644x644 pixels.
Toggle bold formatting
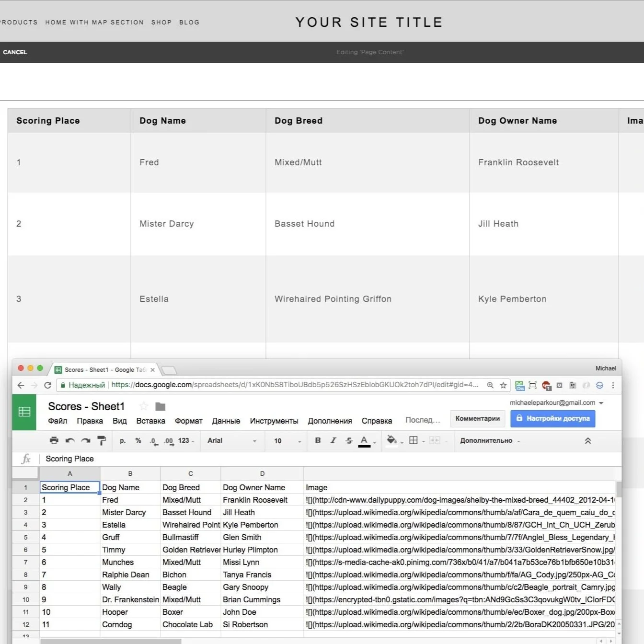point(318,440)
